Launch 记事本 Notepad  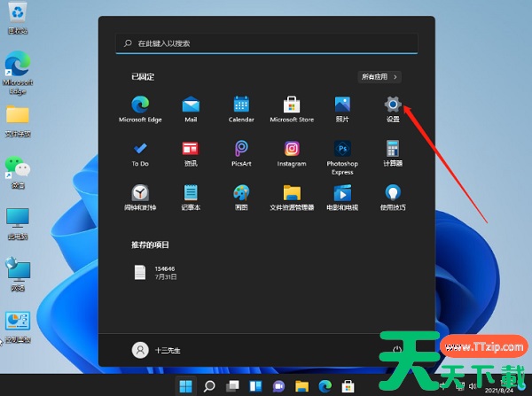tap(191, 198)
